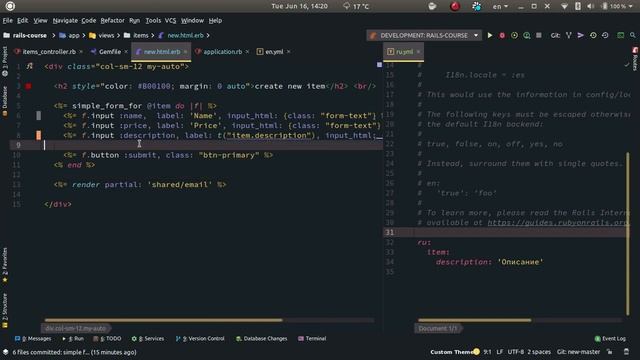Change the 2 spaces indent setting

539,352
